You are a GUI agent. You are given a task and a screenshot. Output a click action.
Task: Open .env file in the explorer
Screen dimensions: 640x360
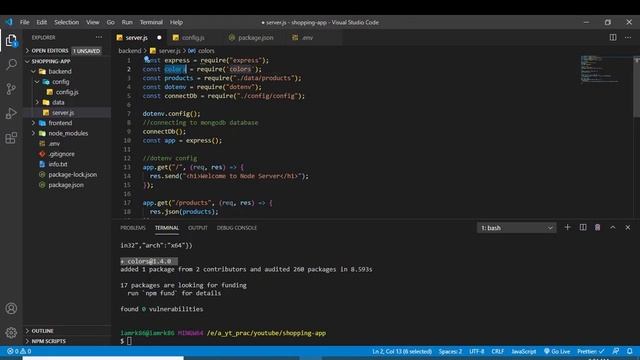[54, 144]
